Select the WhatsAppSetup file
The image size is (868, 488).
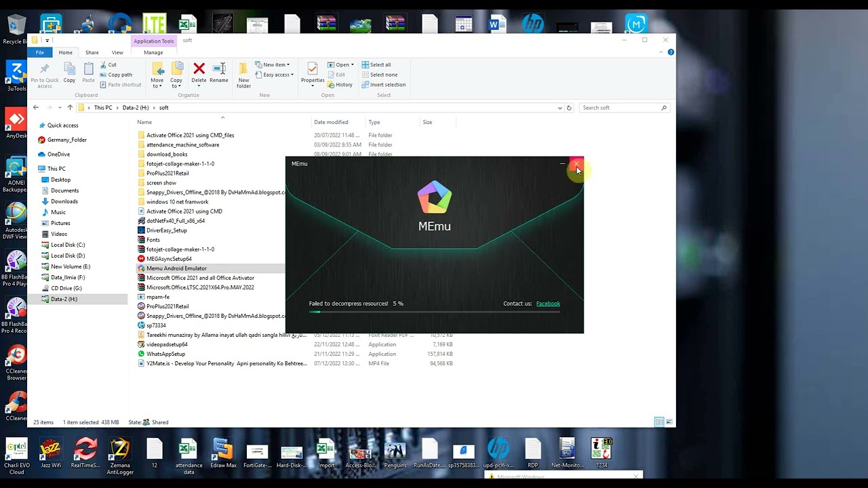point(165,354)
